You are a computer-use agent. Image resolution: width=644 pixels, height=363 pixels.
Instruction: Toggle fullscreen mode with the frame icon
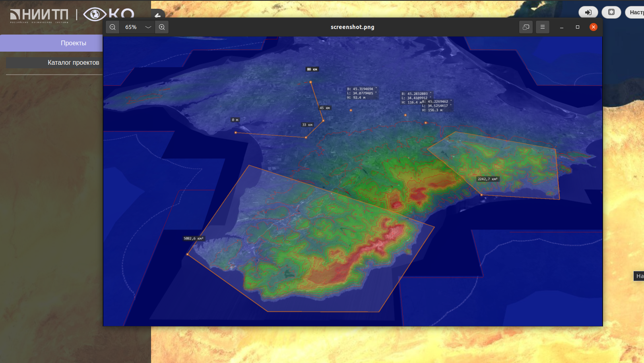pyautogui.click(x=611, y=12)
